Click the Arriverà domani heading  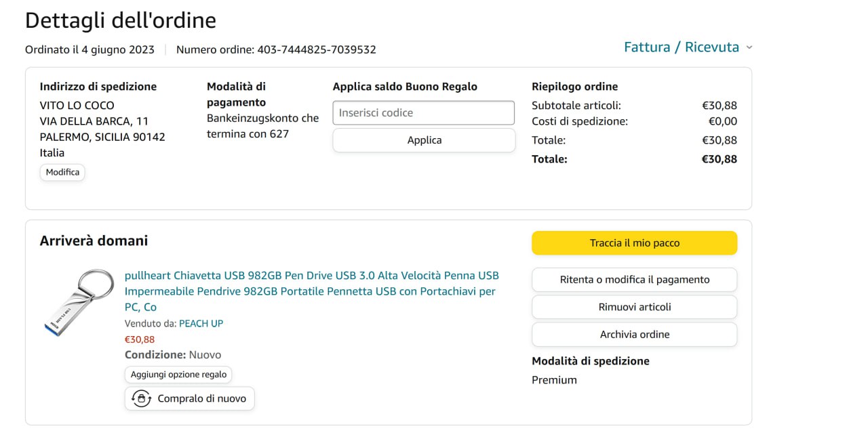point(94,241)
